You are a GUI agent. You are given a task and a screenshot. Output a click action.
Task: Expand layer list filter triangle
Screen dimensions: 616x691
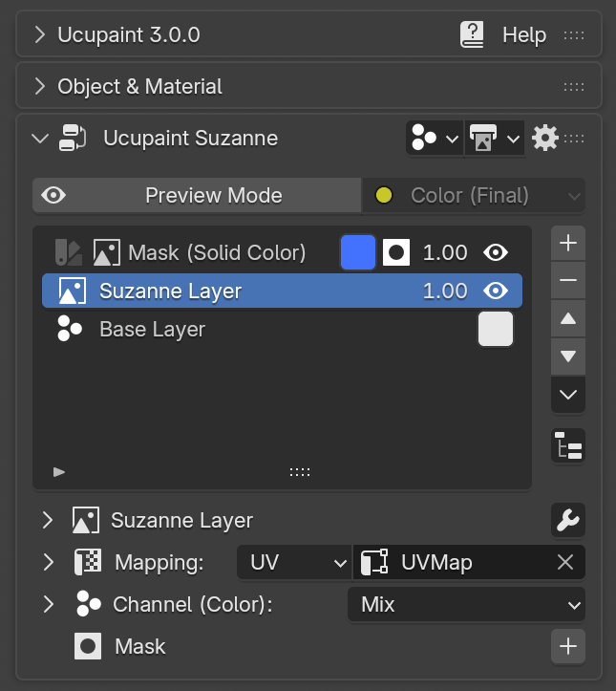pos(59,472)
